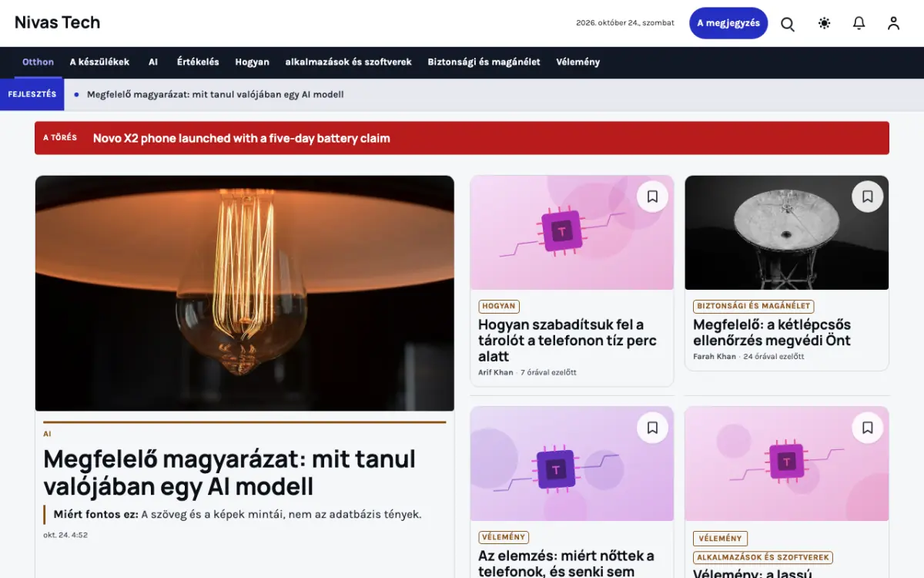Click the 'okt. 24. 4:52' timestamp

[x=65, y=535]
